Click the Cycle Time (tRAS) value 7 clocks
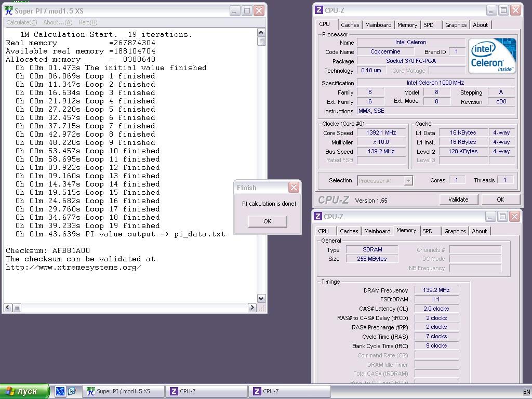Viewport: 532px width, 399px height. click(436, 336)
